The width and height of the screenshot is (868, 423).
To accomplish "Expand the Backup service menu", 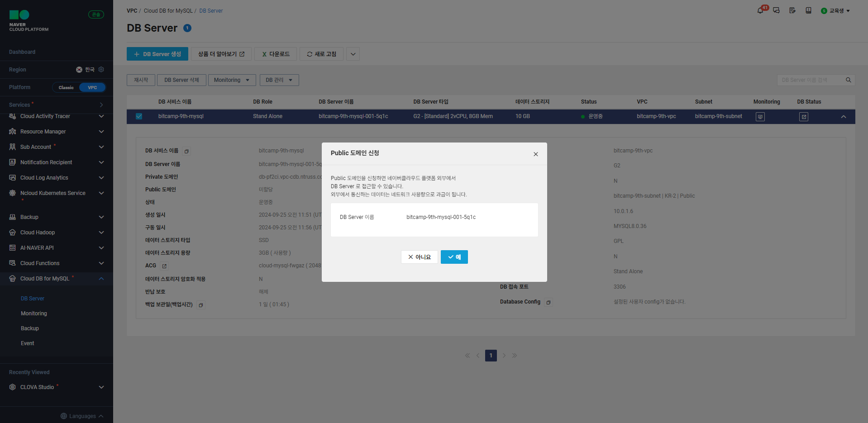I will click(x=101, y=217).
